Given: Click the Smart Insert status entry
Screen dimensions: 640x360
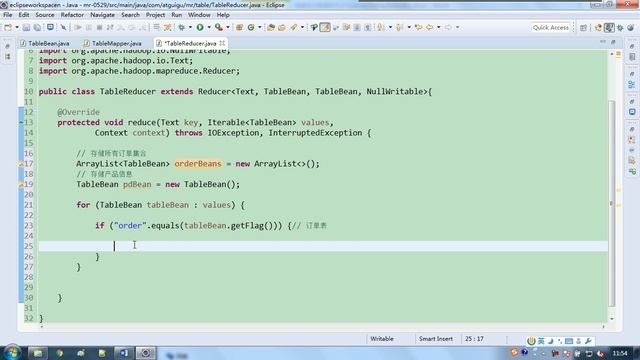Looking at the screenshot, I should click(436, 339).
